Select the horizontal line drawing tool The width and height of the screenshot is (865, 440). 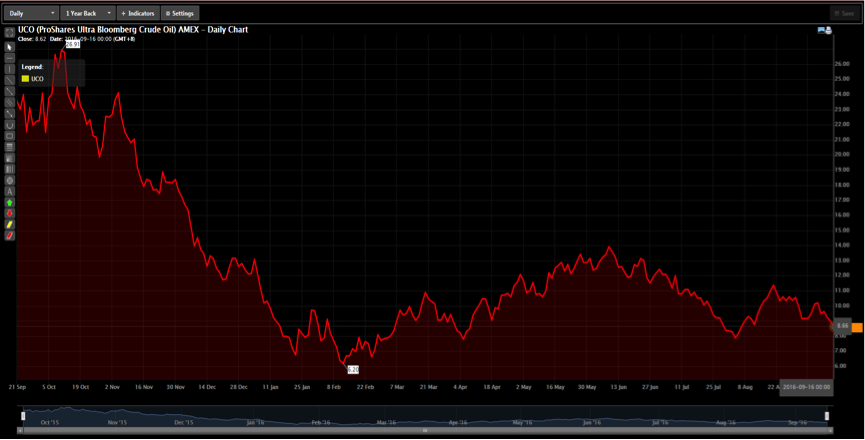pyautogui.click(x=10, y=58)
